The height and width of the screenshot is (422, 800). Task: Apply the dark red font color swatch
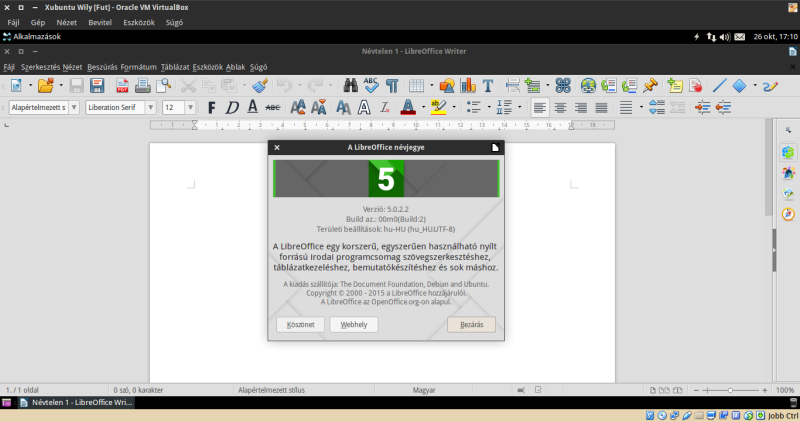[408, 107]
